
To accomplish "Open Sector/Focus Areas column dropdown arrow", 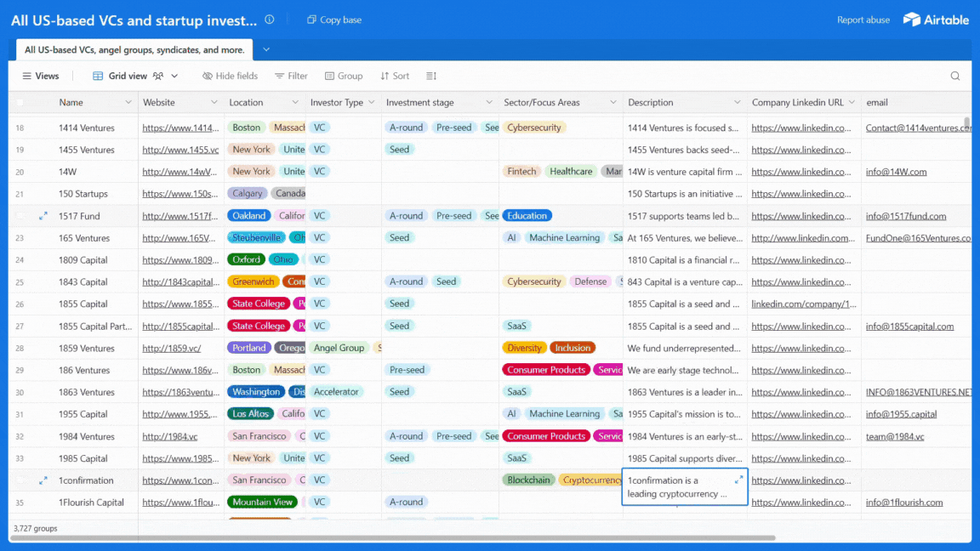I will click(612, 102).
